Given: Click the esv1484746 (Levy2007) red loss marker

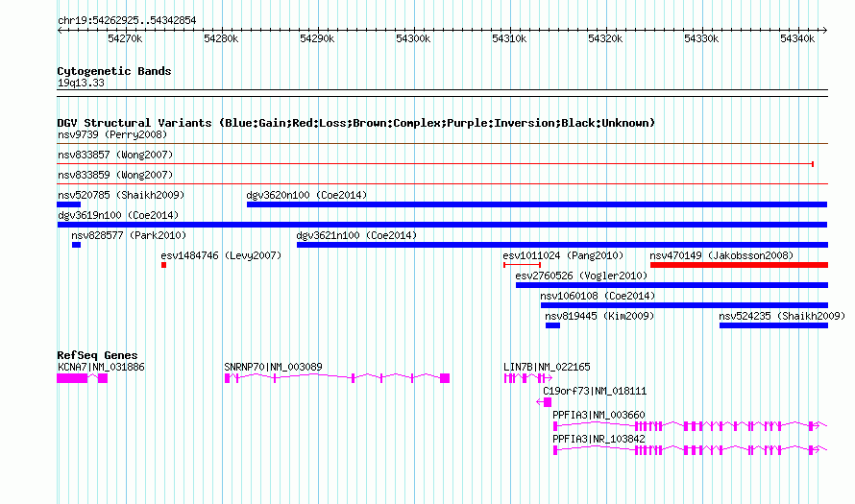Looking at the screenshot, I should pyautogui.click(x=163, y=265).
